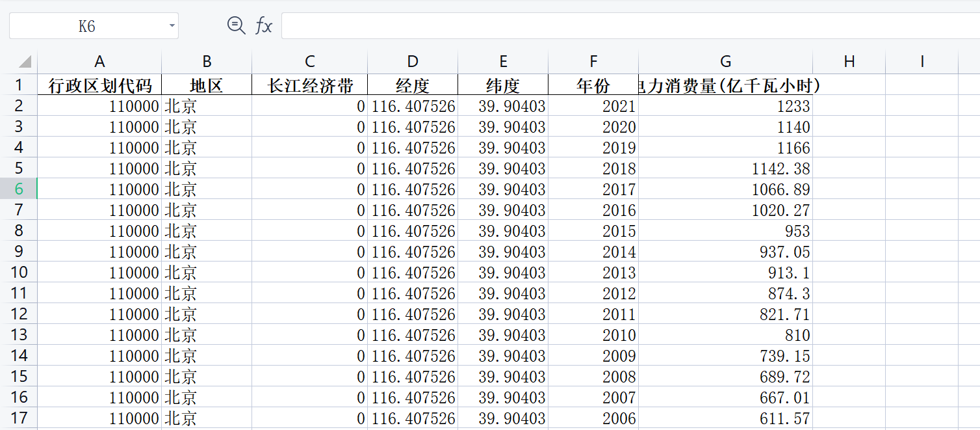Select column I header
The image size is (980, 430).
922,62
